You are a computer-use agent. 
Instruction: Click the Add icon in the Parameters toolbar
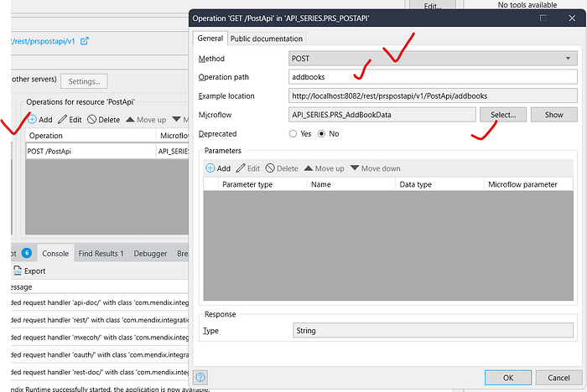tap(210, 168)
